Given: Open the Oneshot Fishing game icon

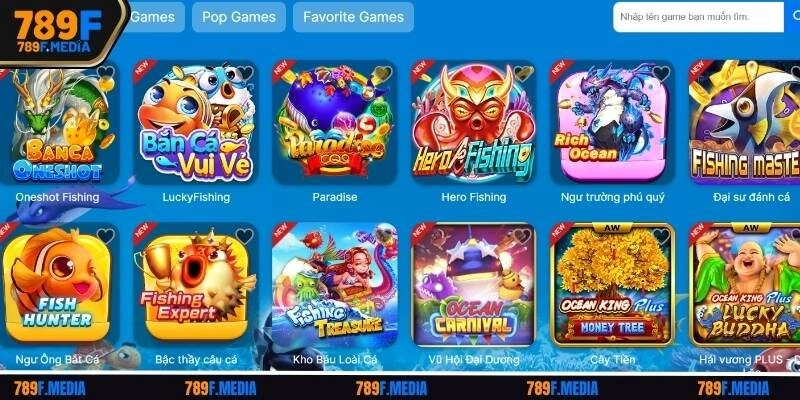Looking at the screenshot, I should tap(57, 122).
